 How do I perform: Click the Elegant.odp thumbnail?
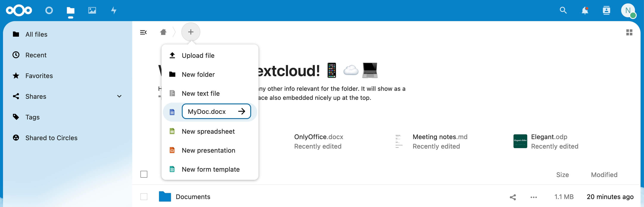click(520, 141)
